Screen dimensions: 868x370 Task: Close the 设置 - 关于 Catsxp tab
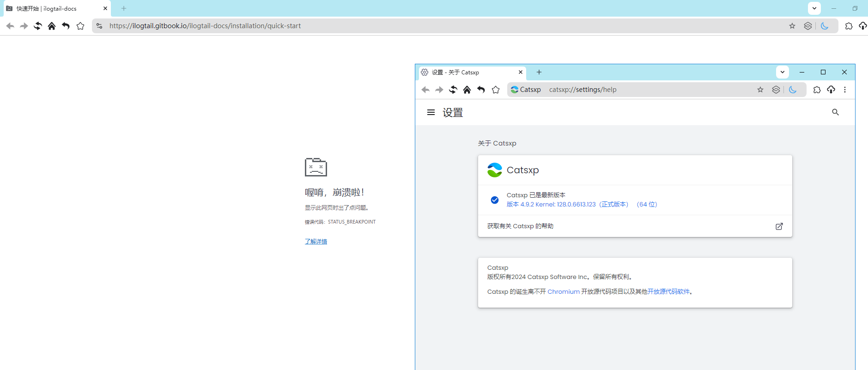[x=521, y=72]
